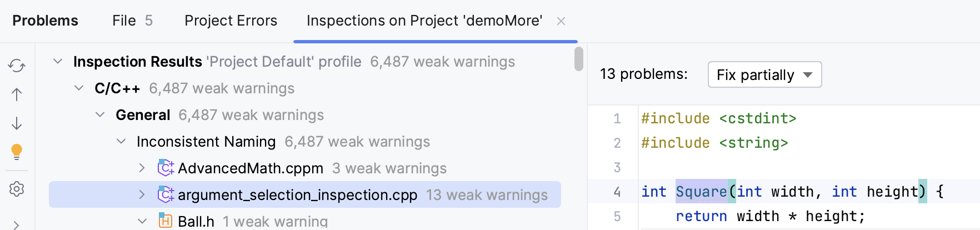Go to previous problem with up arrow

click(17, 94)
